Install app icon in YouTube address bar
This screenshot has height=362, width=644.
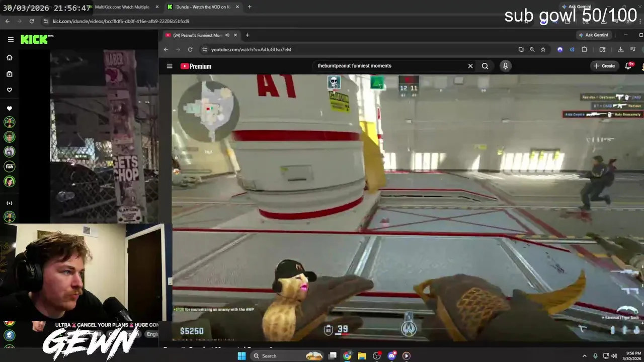pyautogui.click(x=521, y=49)
